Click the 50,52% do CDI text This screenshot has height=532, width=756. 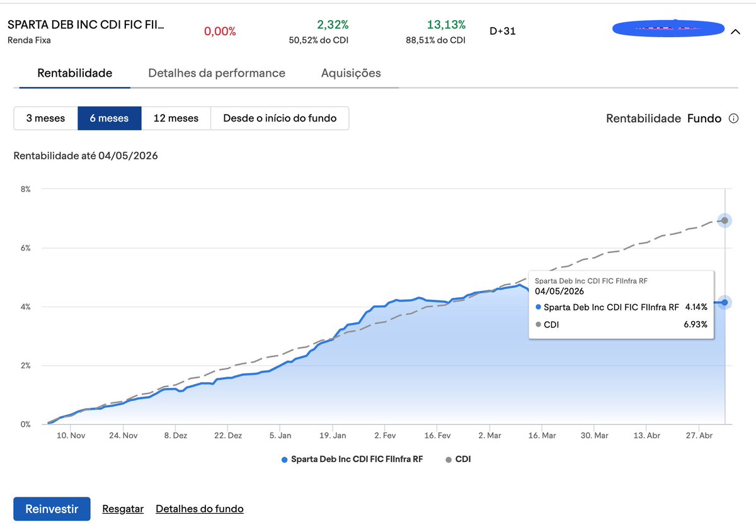pos(319,40)
